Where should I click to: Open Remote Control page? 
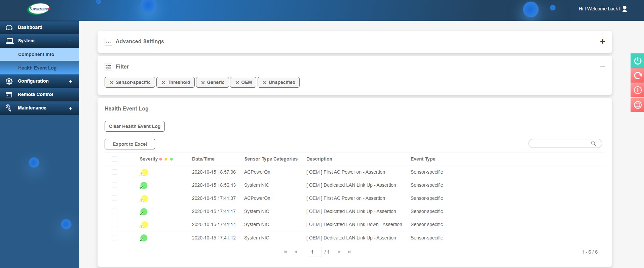click(x=39, y=95)
